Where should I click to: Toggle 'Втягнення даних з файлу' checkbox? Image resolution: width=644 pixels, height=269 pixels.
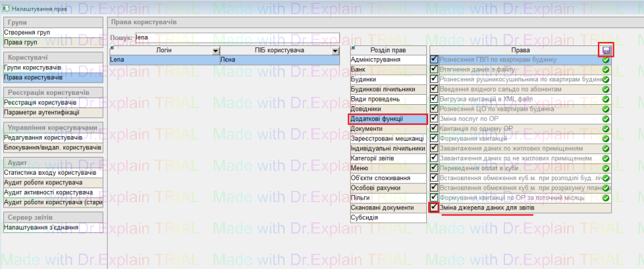[434, 69]
